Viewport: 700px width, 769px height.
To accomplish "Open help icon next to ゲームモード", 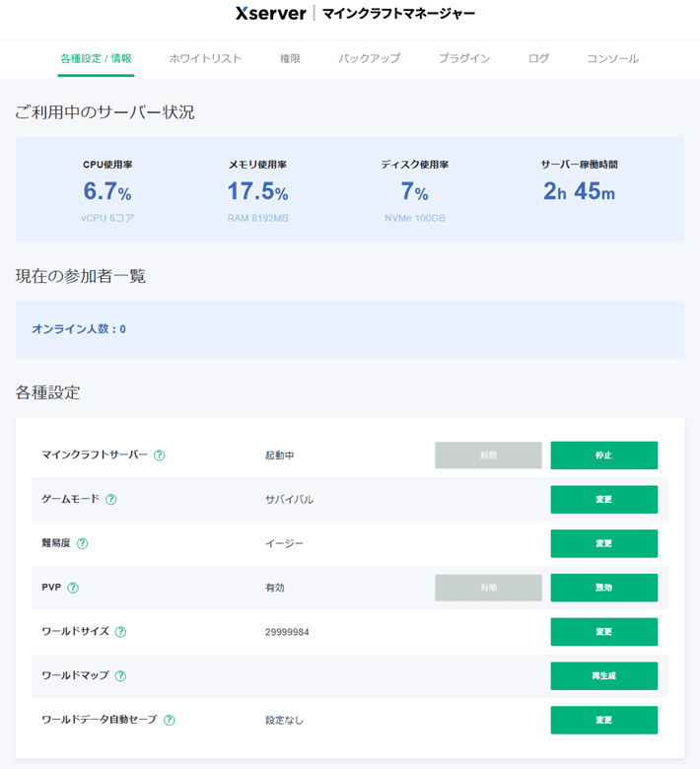I will [x=110, y=499].
